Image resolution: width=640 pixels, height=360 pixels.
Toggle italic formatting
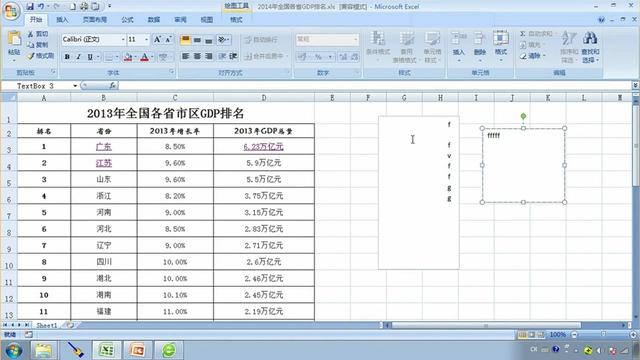78,57
